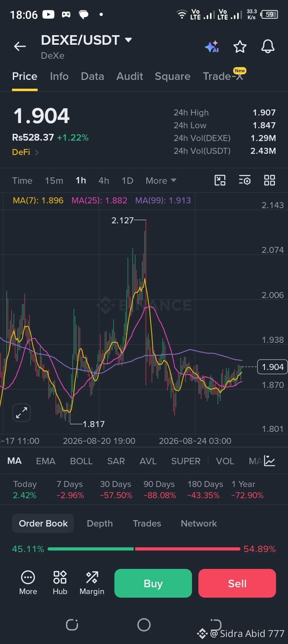Open indicator settings chart icon
Viewport: 288px width, 644px height.
pyautogui.click(x=270, y=461)
